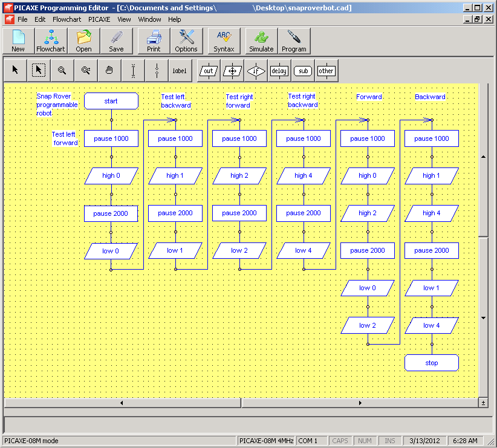
Task: Select the 'out' output shape tool
Action: 208,70
